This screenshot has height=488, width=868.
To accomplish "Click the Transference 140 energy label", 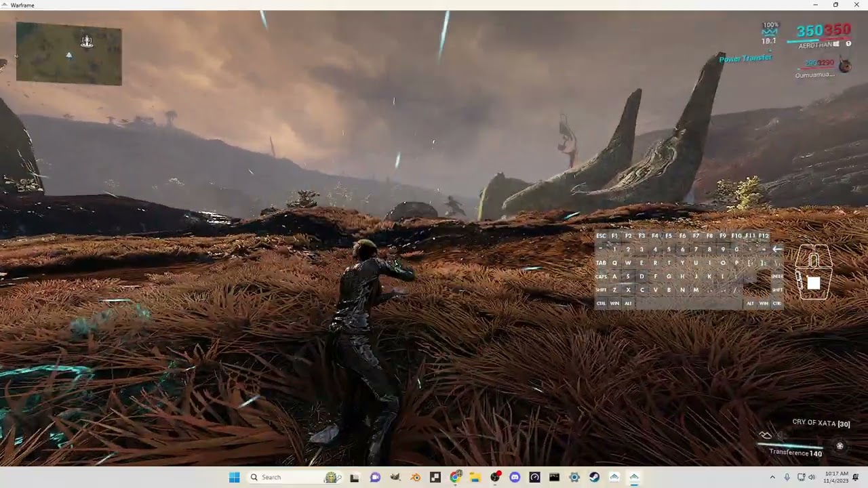I will click(x=795, y=453).
